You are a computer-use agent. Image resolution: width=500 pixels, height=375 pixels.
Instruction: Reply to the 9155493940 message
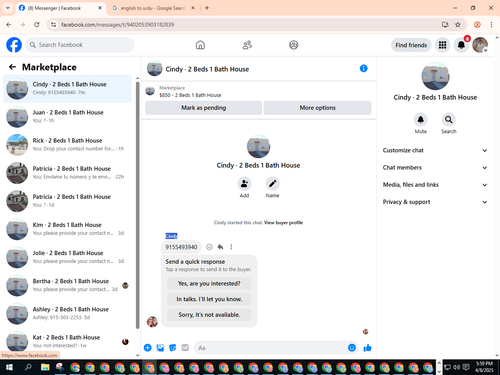(x=220, y=247)
